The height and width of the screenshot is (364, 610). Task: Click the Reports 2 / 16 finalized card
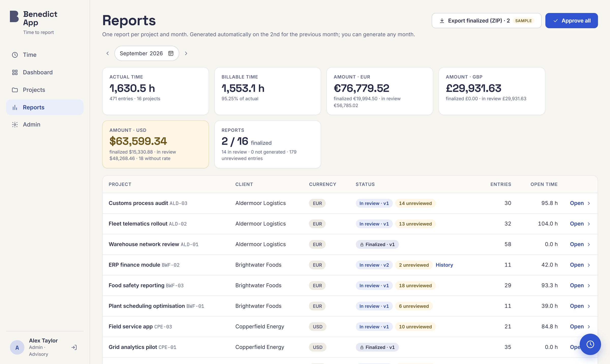point(268,144)
